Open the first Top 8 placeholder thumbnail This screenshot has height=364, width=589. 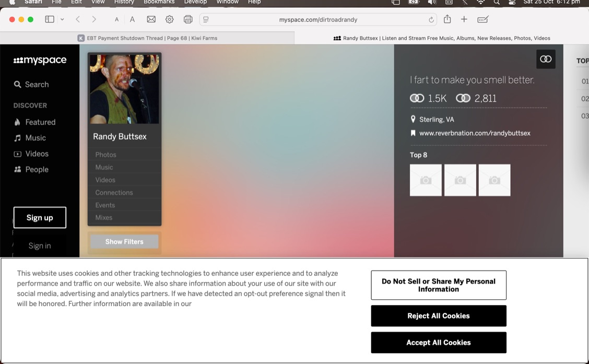pyautogui.click(x=426, y=180)
